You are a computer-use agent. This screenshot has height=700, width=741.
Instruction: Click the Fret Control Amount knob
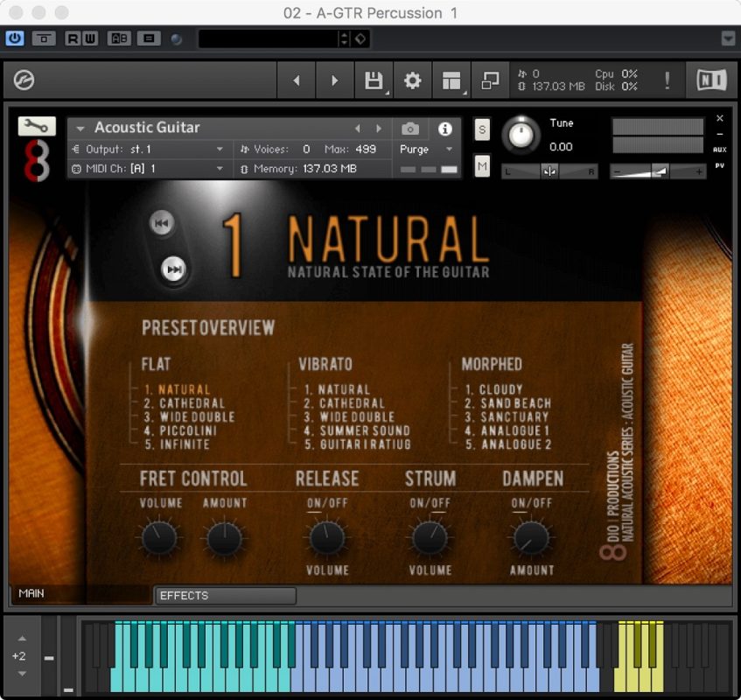pos(225,538)
